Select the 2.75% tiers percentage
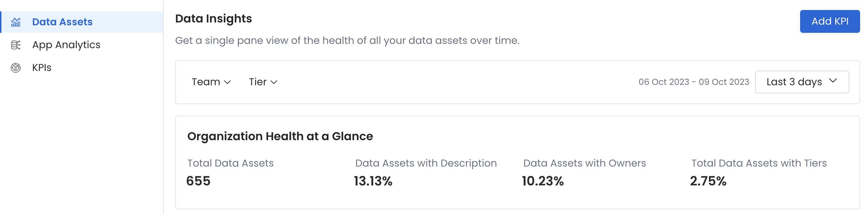The height and width of the screenshot is (214, 868). 708,181
